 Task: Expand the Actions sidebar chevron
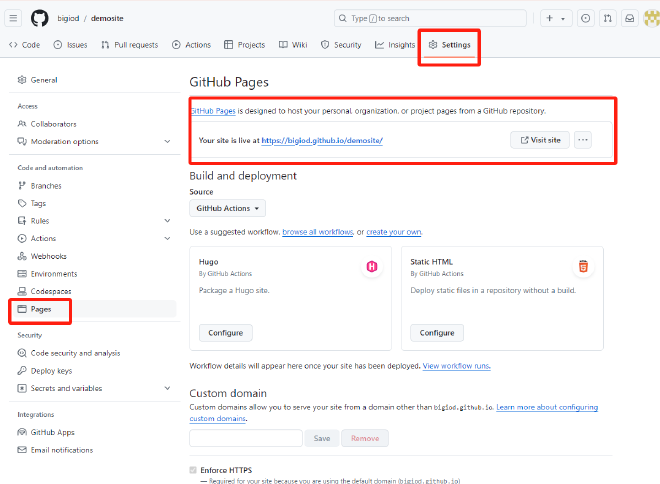[x=167, y=238]
